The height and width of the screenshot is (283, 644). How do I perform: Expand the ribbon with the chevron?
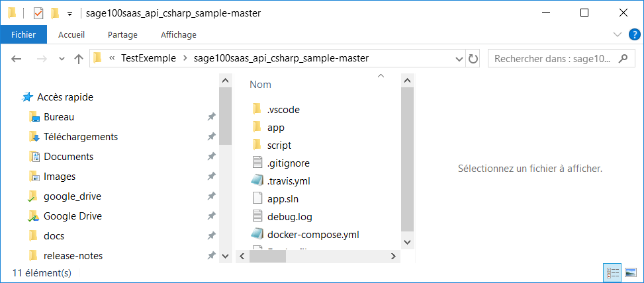pyautogui.click(x=618, y=35)
